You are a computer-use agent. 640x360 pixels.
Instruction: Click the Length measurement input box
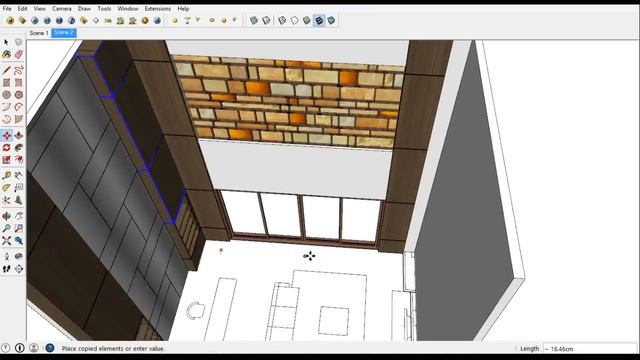(x=590, y=349)
